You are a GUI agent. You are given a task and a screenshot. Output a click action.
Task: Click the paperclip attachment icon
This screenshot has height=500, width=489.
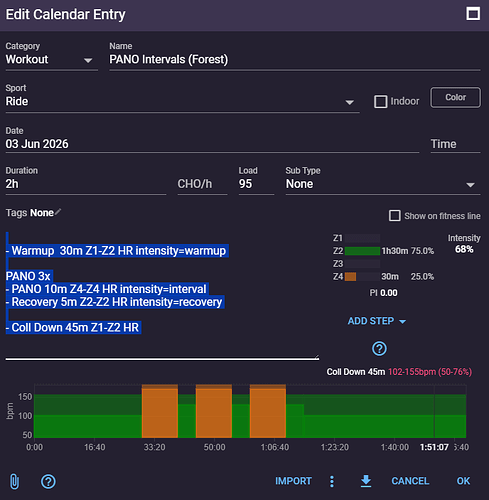click(14, 482)
